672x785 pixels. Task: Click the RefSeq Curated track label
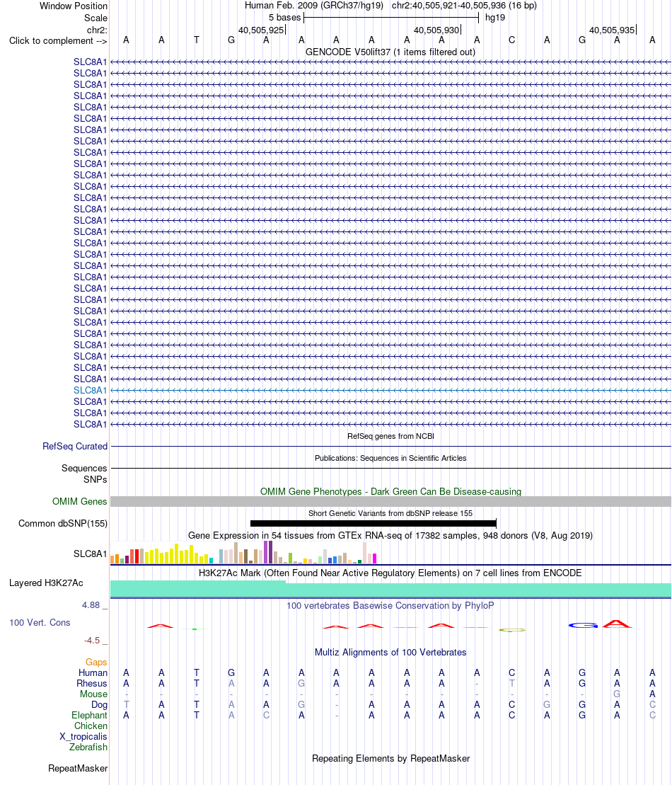(75, 446)
